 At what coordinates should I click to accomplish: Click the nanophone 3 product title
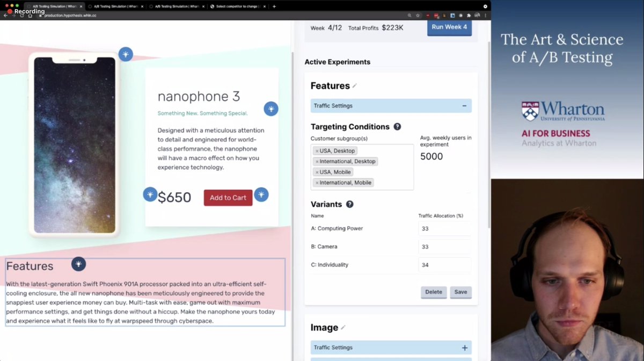pyautogui.click(x=199, y=97)
